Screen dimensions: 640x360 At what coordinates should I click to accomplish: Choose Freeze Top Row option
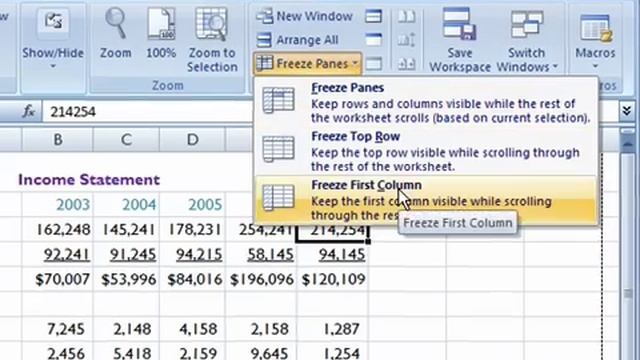426,151
